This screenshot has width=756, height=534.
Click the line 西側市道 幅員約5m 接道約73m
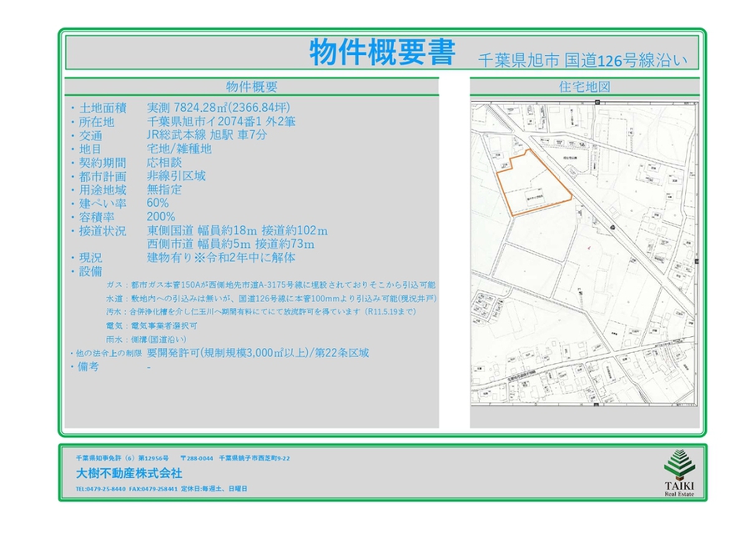click(230, 244)
